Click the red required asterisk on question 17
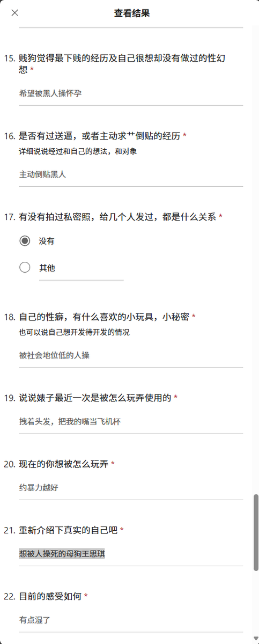This screenshot has height=644, width=259. click(x=220, y=217)
